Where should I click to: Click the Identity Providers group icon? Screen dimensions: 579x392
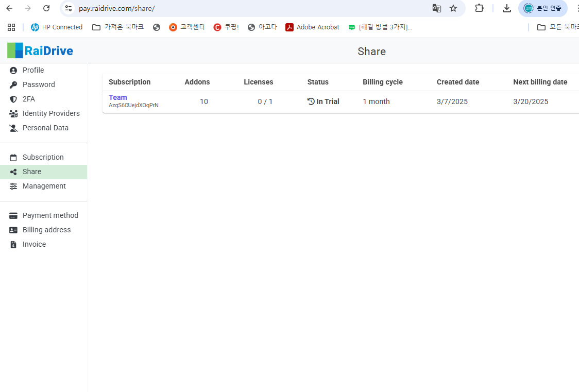point(13,114)
